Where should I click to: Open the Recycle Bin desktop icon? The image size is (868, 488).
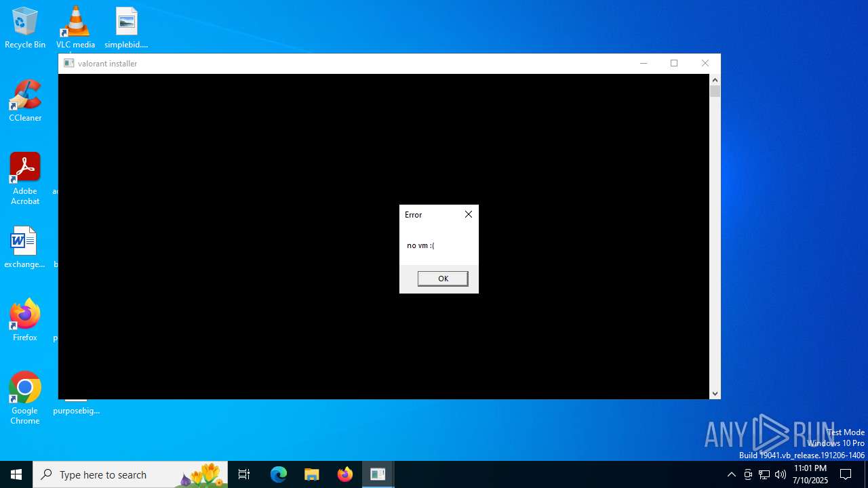(x=25, y=28)
